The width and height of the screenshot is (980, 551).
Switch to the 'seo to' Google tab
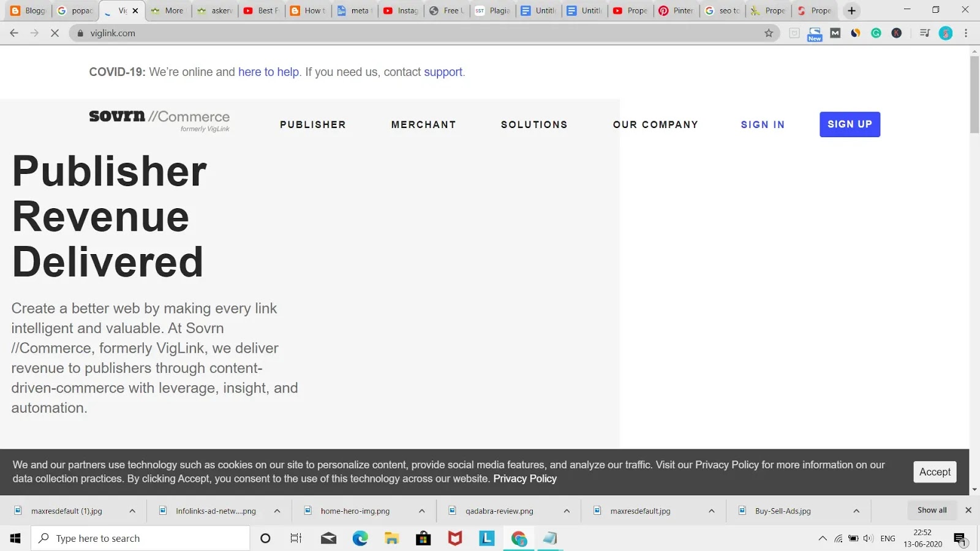coord(722,10)
